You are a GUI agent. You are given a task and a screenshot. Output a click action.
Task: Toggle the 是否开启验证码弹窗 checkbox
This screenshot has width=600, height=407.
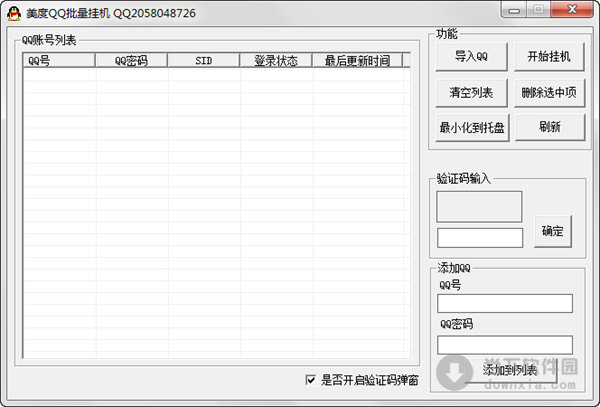[x=310, y=380]
